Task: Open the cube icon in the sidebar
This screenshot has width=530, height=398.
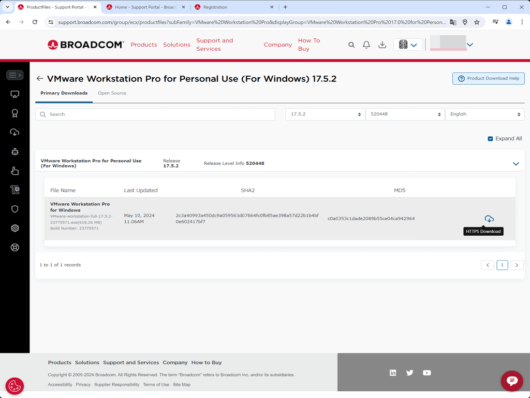Action: point(15,228)
